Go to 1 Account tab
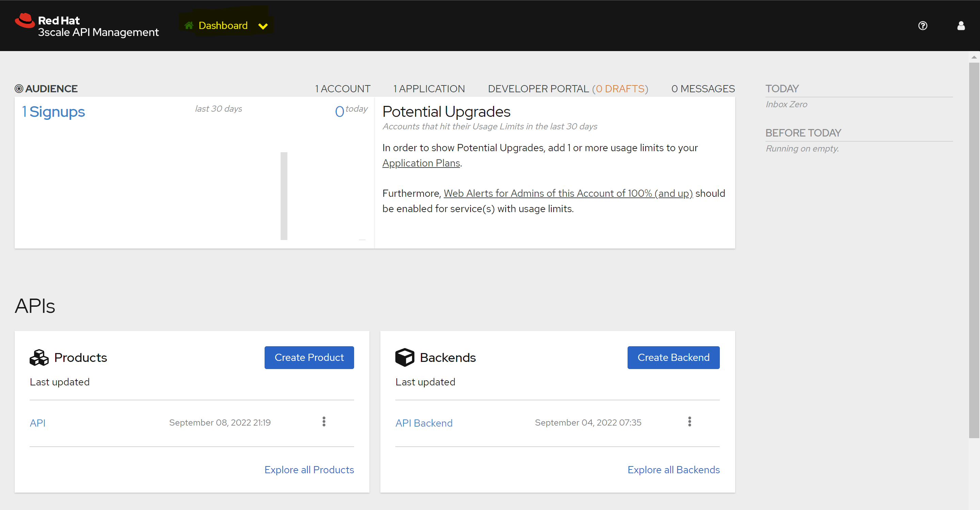980x510 pixels. click(x=343, y=89)
